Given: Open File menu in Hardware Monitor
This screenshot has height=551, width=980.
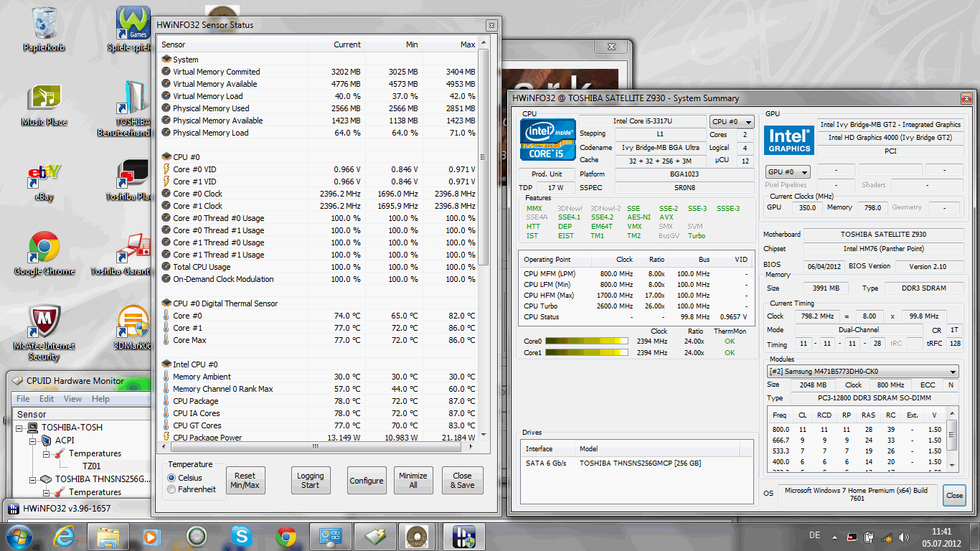Looking at the screenshot, I should point(23,399).
